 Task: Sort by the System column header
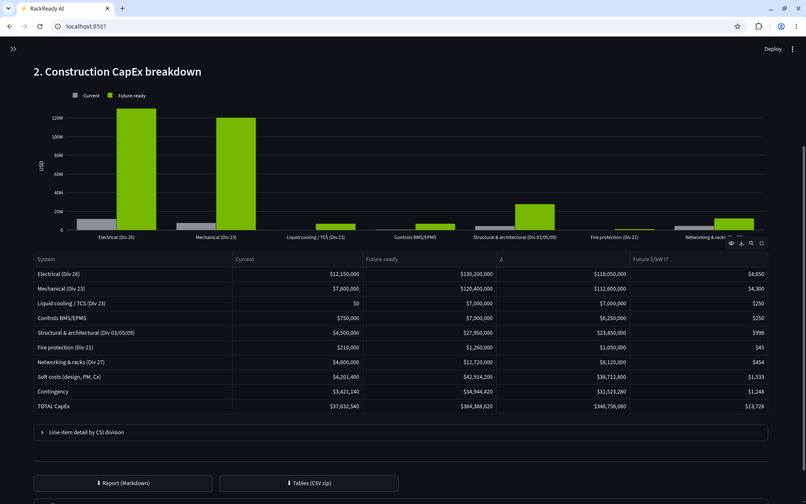[133, 259]
